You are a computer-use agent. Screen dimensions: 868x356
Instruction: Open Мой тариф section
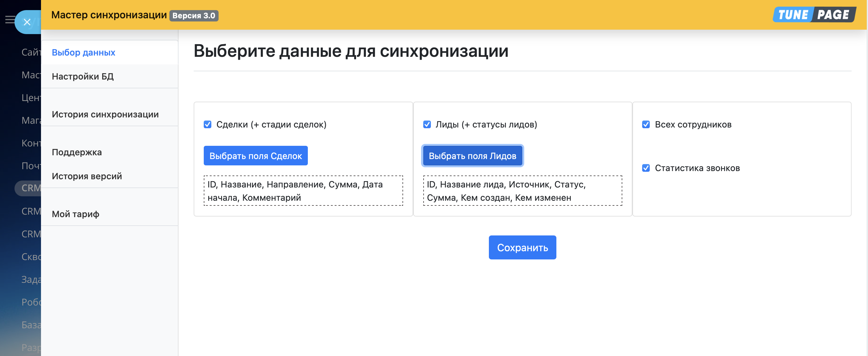[x=75, y=214]
